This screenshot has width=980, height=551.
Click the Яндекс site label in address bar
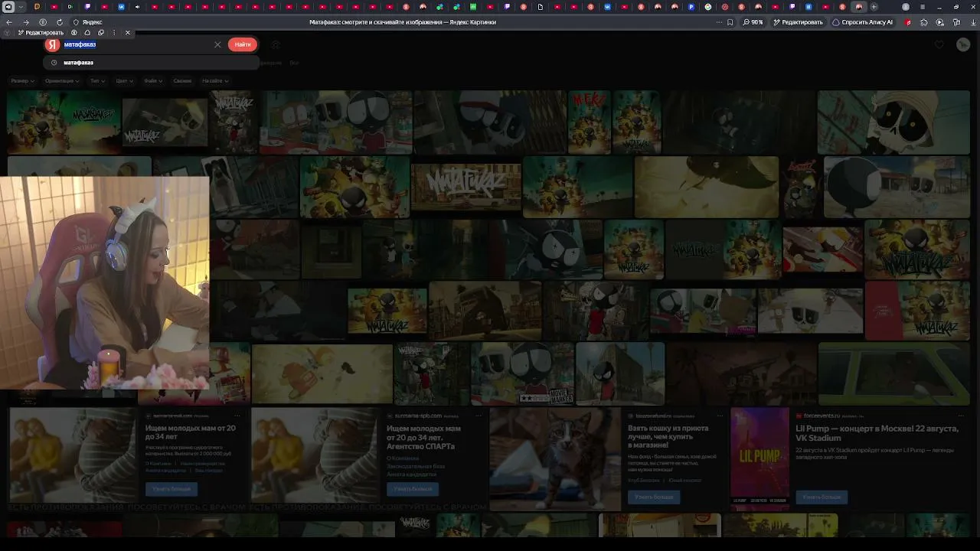pyautogui.click(x=92, y=22)
